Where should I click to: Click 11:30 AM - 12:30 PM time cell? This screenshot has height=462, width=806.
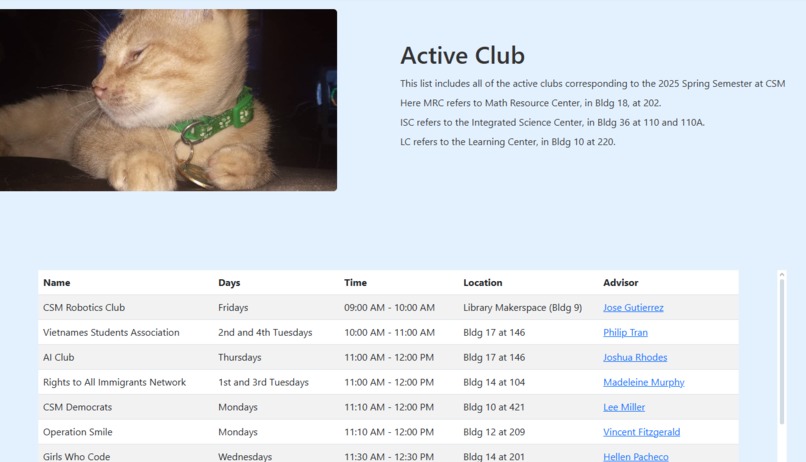(x=389, y=456)
